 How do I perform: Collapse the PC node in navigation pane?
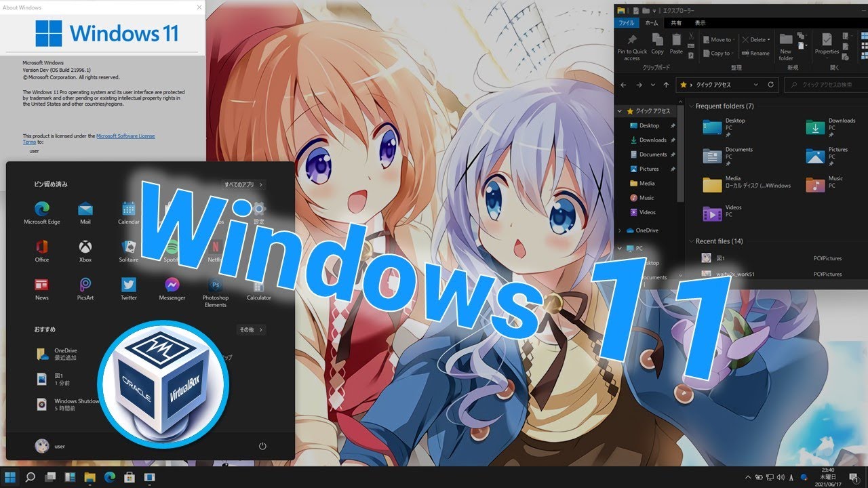(x=620, y=249)
